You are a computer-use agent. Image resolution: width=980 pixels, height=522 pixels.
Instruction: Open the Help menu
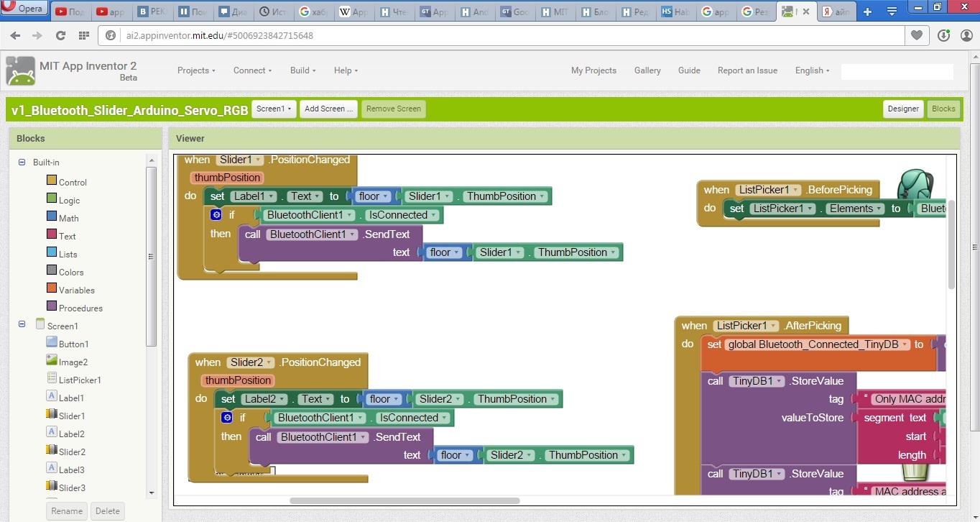(346, 70)
